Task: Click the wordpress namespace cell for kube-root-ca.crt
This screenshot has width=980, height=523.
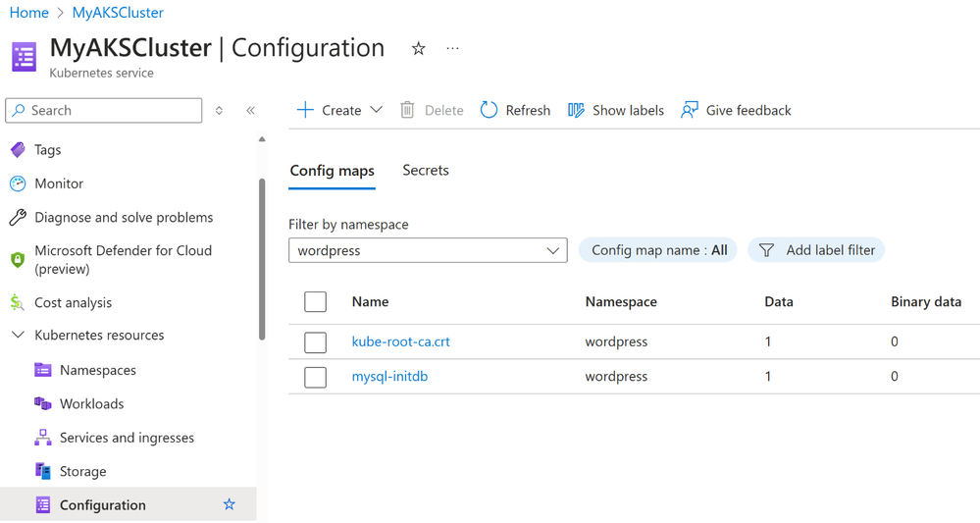Action: tap(616, 341)
